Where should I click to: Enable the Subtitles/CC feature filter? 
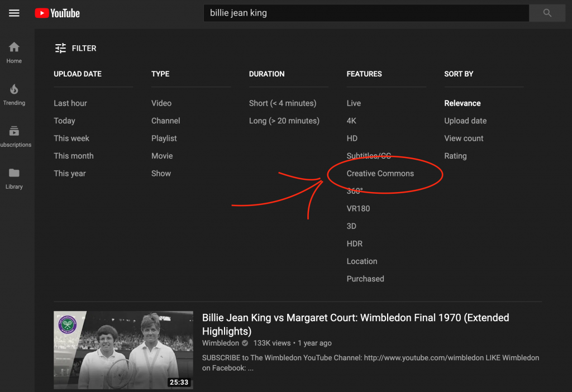click(x=369, y=156)
